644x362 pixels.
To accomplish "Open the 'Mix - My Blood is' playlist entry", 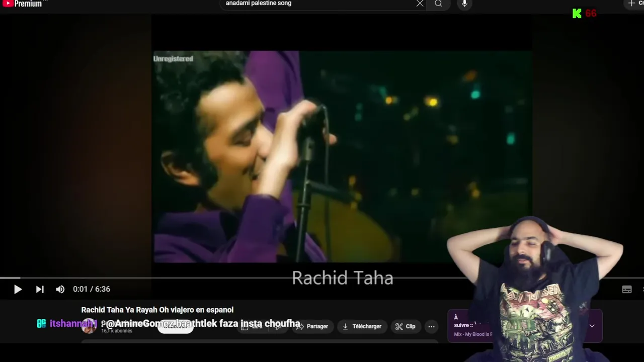I will point(473,334).
